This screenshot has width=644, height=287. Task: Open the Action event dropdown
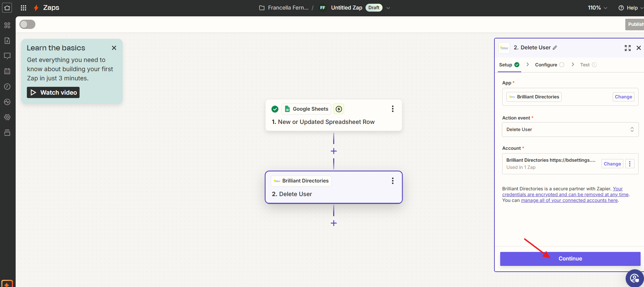570,129
